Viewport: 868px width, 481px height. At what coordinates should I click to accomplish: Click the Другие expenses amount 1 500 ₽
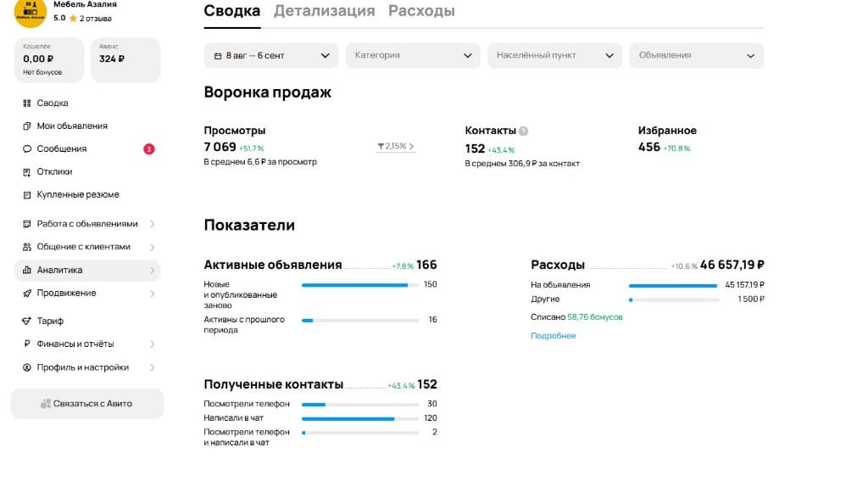(751, 299)
